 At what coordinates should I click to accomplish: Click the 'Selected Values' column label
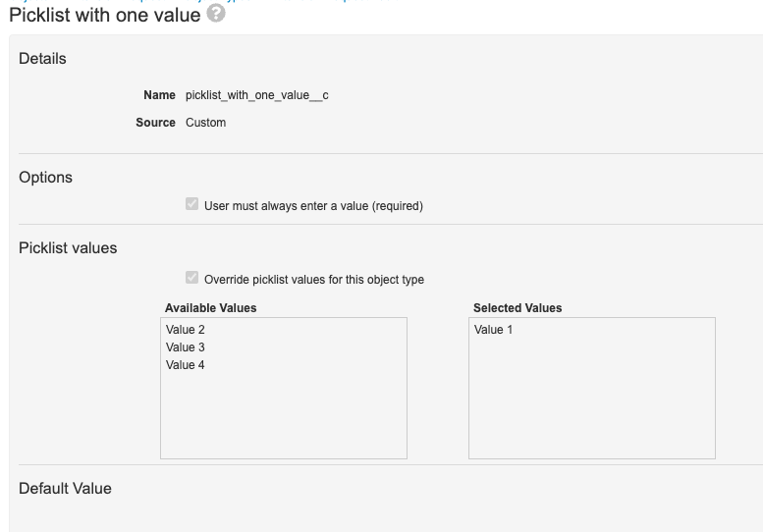(518, 308)
